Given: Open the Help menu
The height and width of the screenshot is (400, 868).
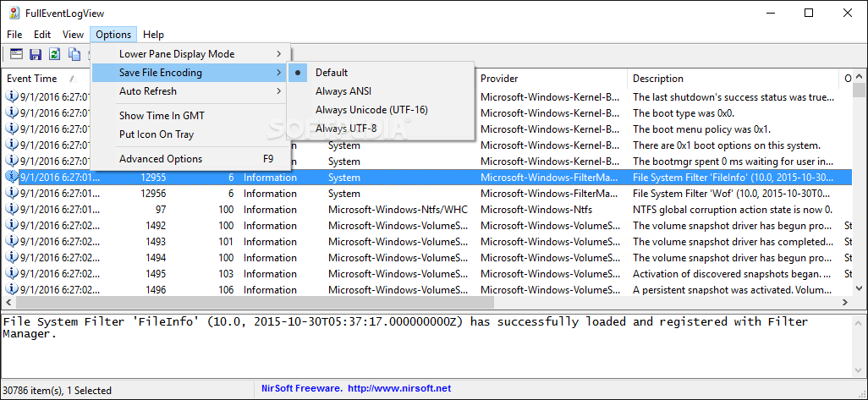Looking at the screenshot, I should click(x=153, y=35).
